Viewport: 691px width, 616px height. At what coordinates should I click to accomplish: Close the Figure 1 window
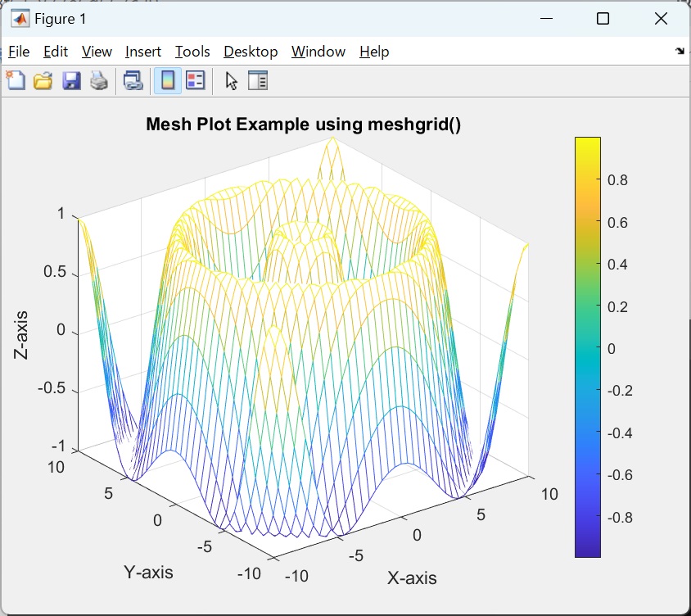click(661, 19)
